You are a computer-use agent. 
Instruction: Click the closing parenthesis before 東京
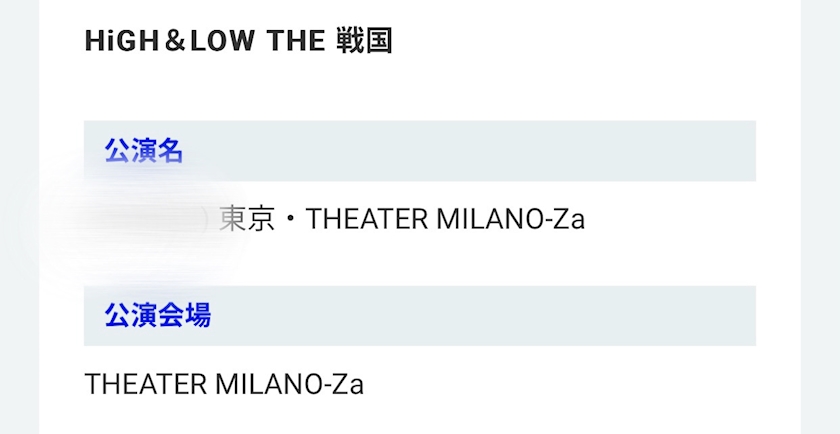coord(206,219)
